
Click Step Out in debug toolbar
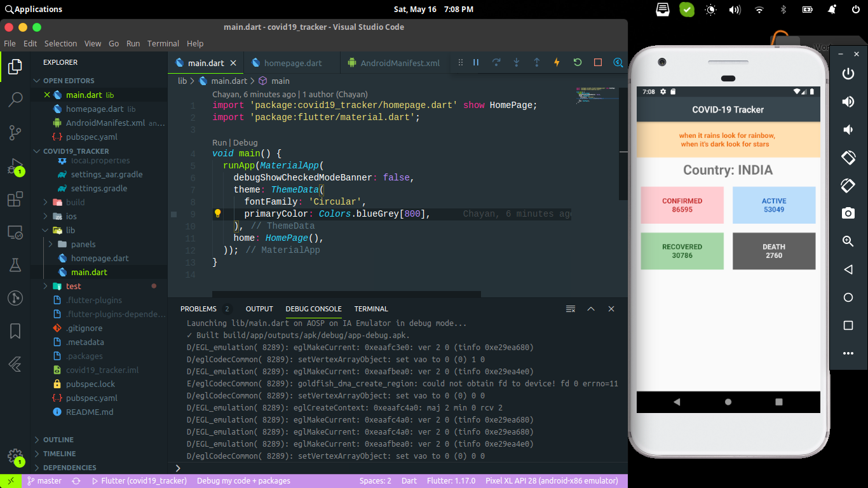click(x=537, y=62)
